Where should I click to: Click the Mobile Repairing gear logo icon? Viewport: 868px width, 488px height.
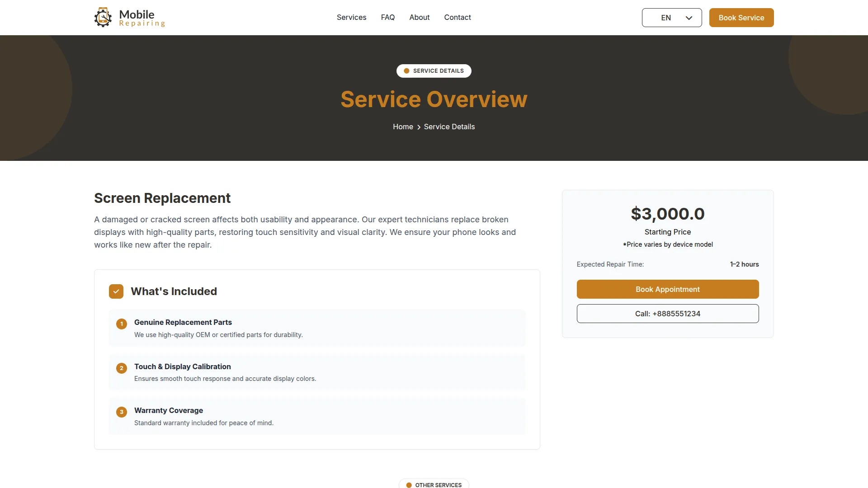tap(103, 18)
